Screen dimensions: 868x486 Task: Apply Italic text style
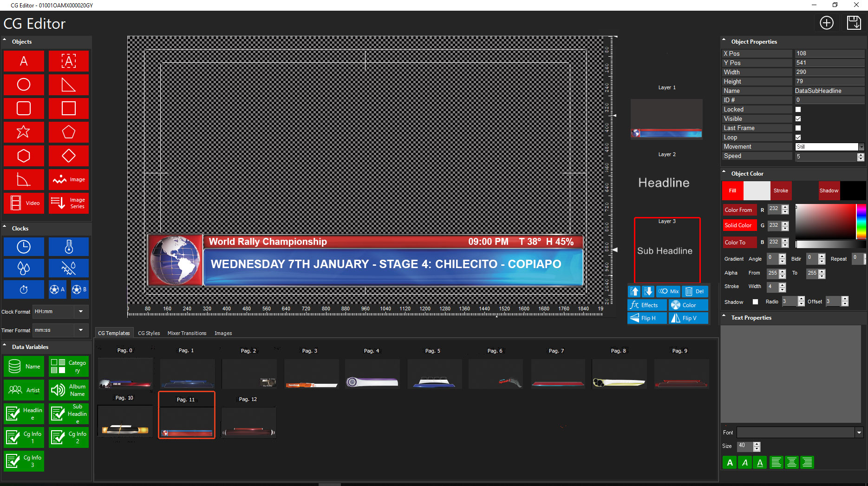745,462
